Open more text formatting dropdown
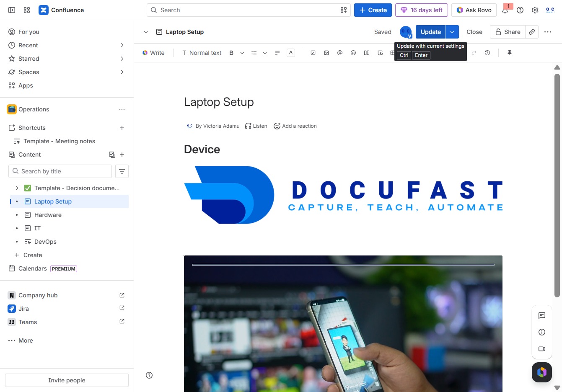The image size is (562, 392). (242, 53)
